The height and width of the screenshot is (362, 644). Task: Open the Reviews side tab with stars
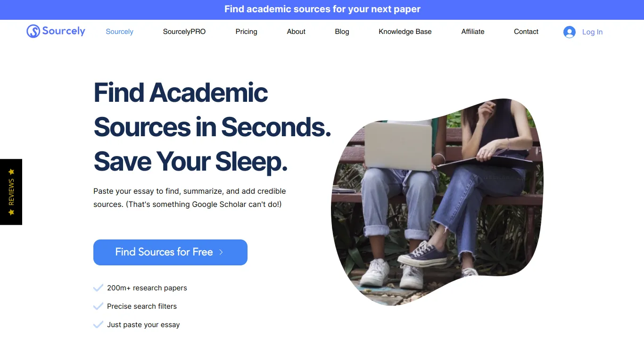point(11,192)
